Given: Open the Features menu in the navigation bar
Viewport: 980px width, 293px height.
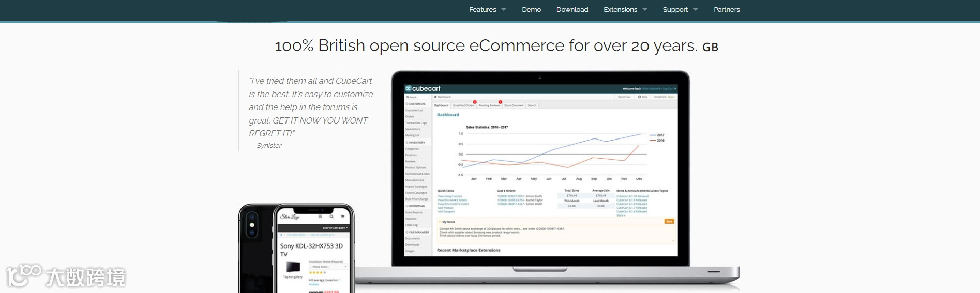Looking at the screenshot, I should click(483, 9).
